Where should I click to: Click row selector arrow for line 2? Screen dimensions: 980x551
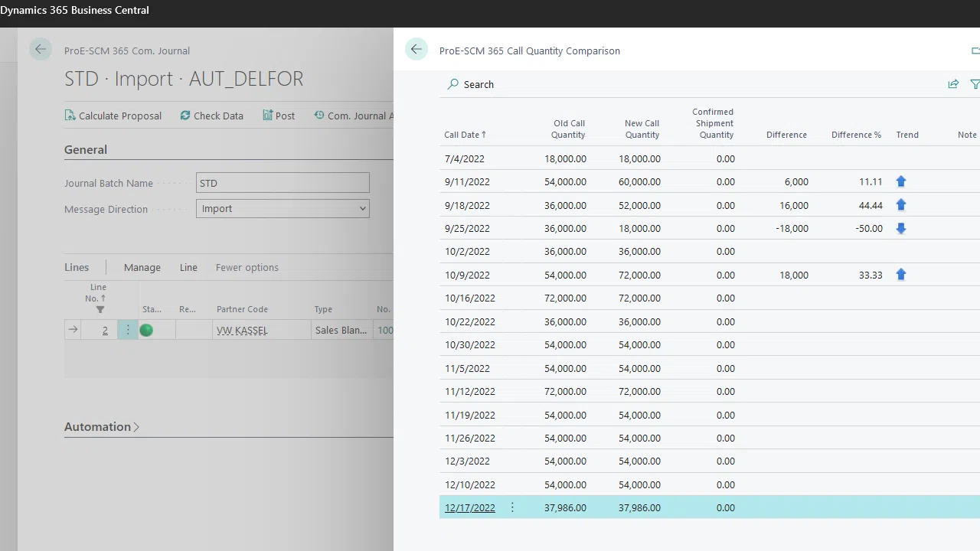click(73, 330)
